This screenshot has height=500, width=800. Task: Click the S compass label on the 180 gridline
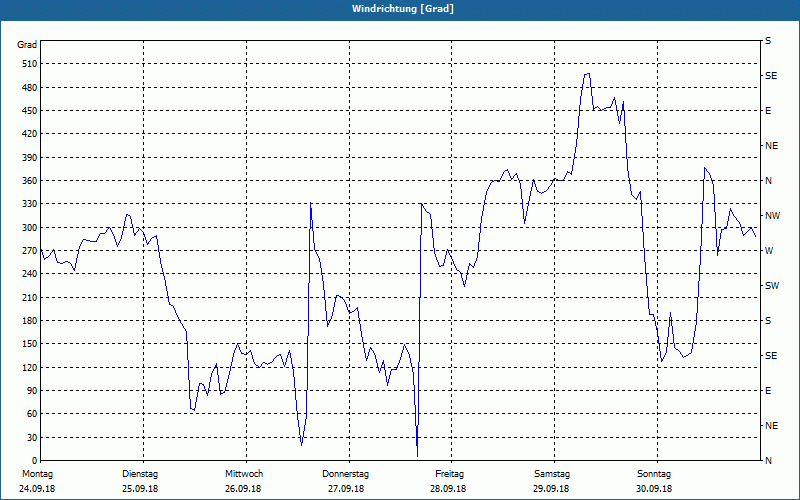[768, 321]
